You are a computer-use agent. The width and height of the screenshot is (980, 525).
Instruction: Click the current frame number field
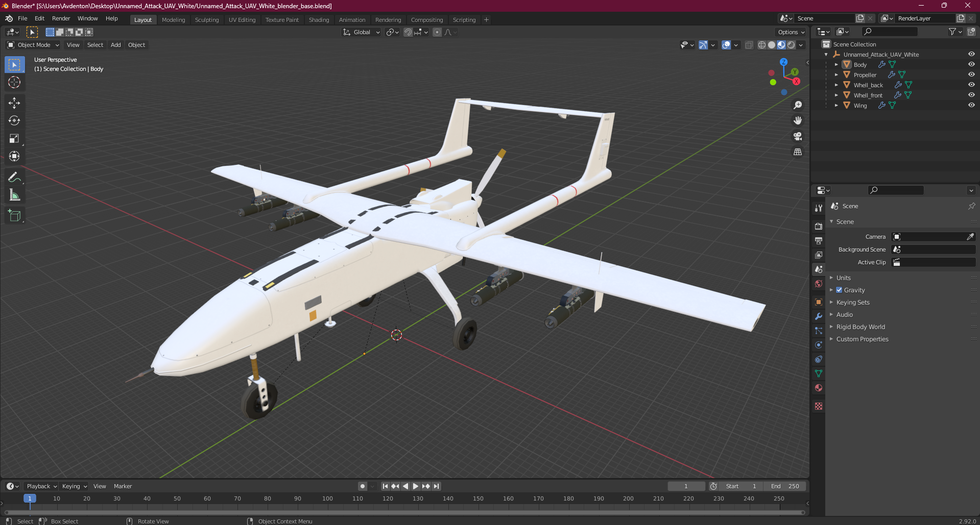coord(686,486)
